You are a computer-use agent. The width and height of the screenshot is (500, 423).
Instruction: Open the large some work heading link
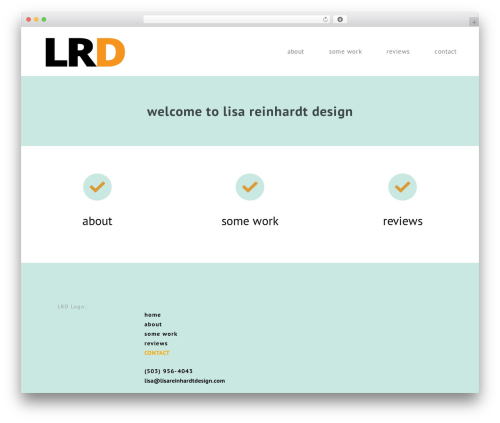coord(250,221)
